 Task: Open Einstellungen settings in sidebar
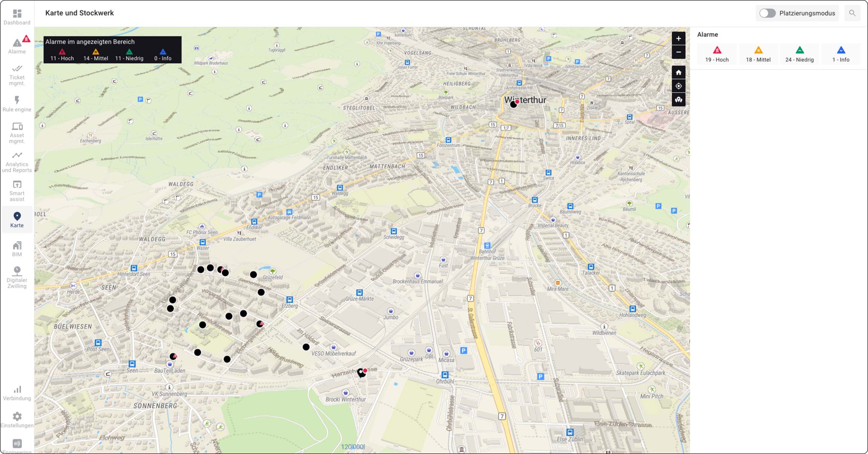click(x=17, y=419)
